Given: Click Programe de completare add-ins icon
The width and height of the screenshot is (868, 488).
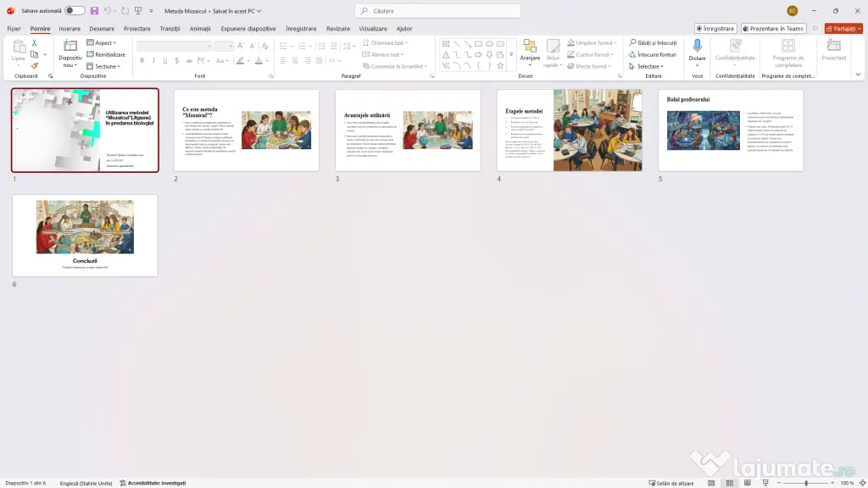Looking at the screenshot, I should coord(787,46).
